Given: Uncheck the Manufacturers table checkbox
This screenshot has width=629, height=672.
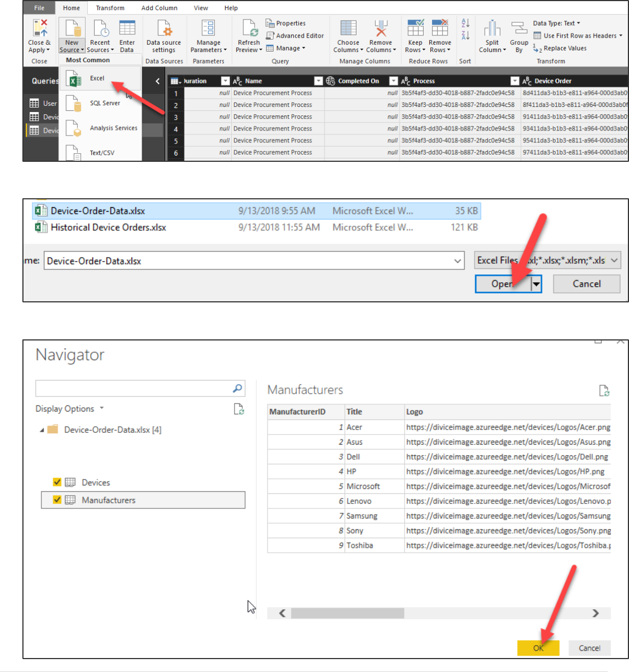Looking at the screenshot, I should pyautogui.click(x=57, y=500).
